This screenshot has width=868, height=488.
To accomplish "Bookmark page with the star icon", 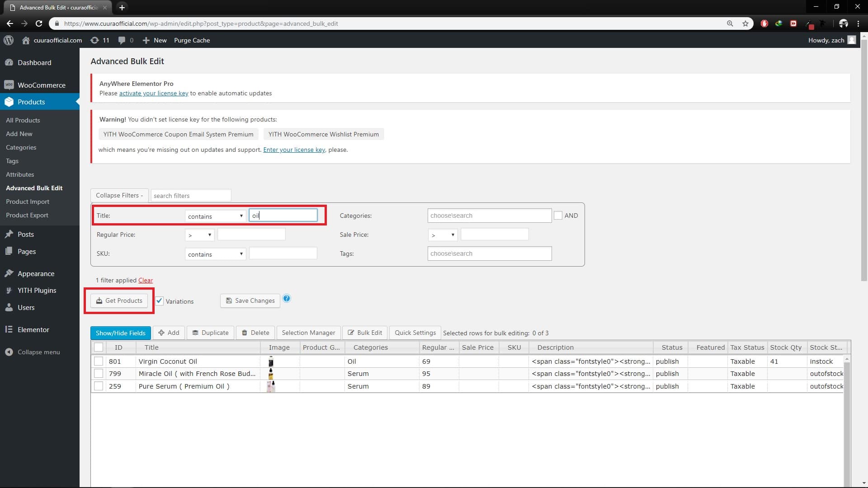I will pos(745,23).
